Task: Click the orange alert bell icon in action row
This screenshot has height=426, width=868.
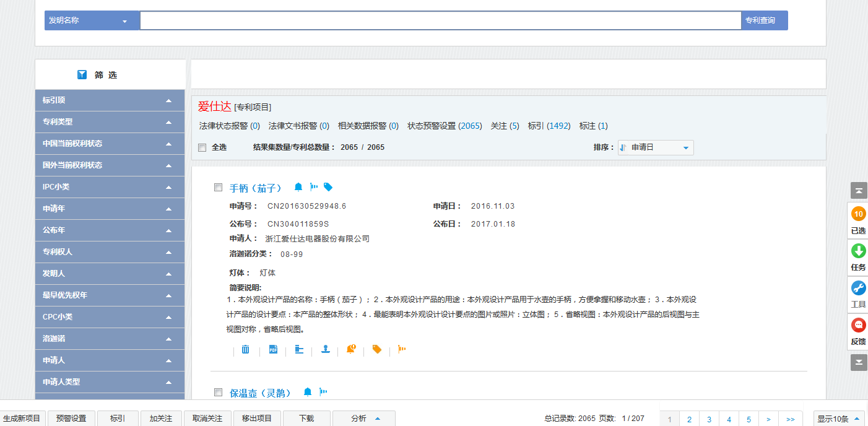Action: [351, 349]
